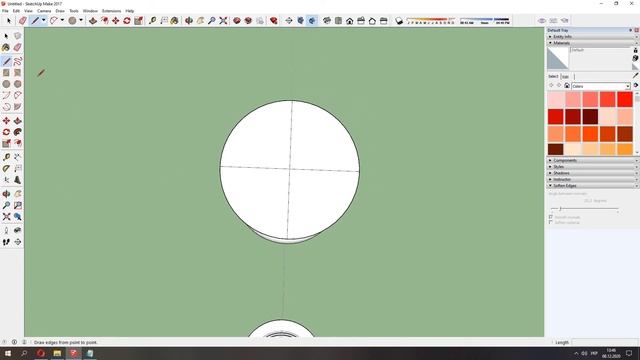Open the Camera menu
Screen dimensions: 640x360
pyautogui.click(x=44, y=11)
